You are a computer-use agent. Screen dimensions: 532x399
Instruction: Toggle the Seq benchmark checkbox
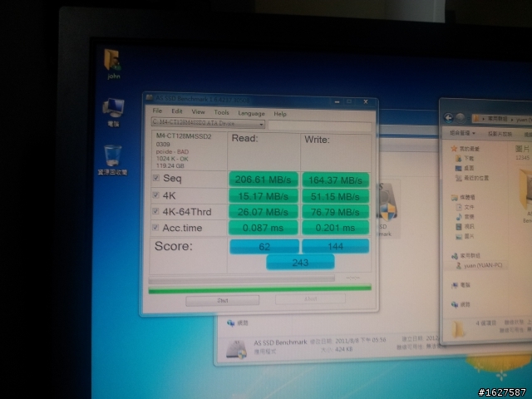156,178
